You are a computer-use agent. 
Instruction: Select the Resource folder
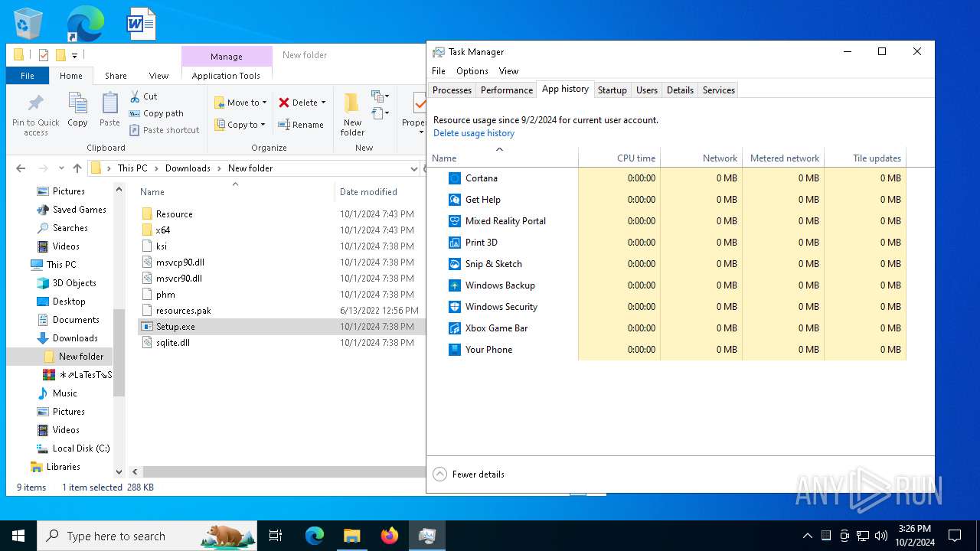click(280, 214)
